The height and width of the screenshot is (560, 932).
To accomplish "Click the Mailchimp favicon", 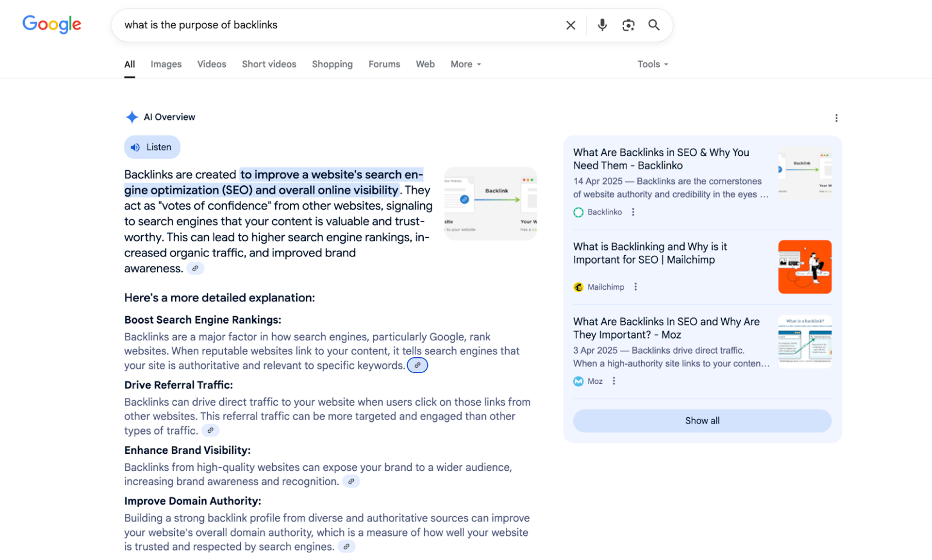I will point(578,287).
